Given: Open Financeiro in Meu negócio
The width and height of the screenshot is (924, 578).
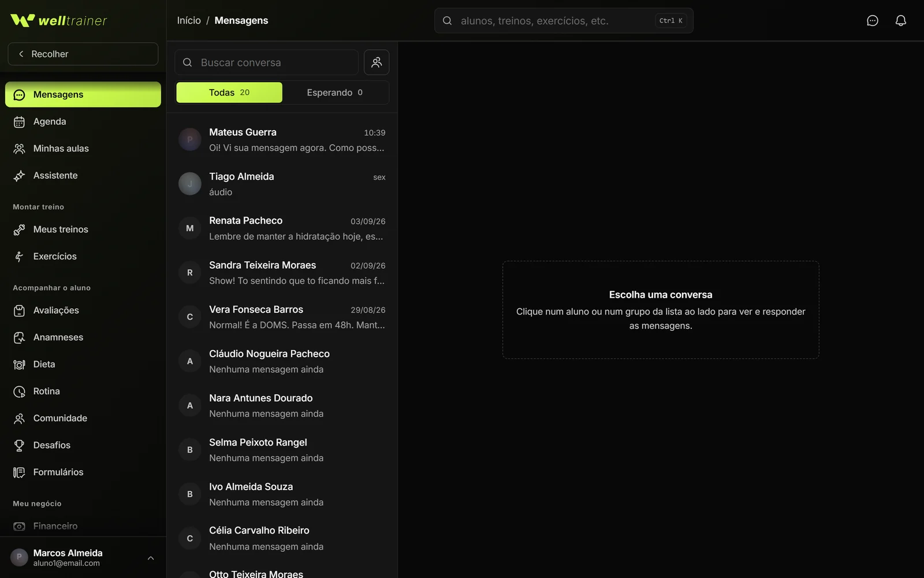Looking at the screenshot, I should point(83,526).
